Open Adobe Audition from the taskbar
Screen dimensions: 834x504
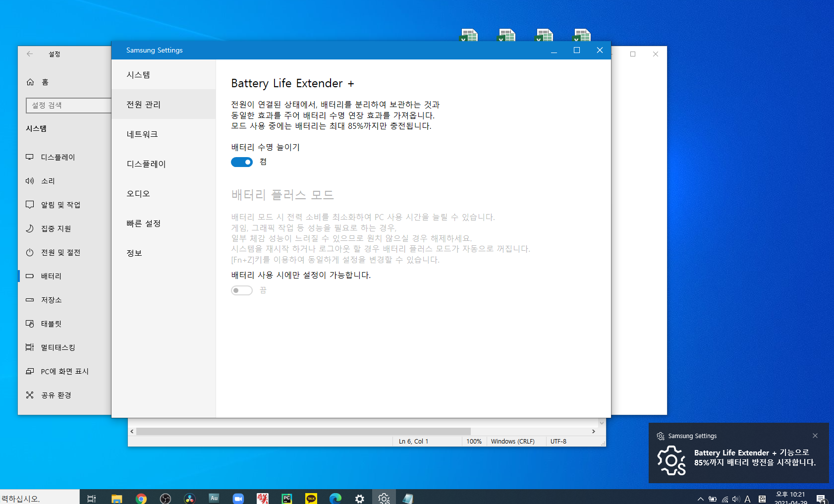pyautogui.click(x=214, y=498)
